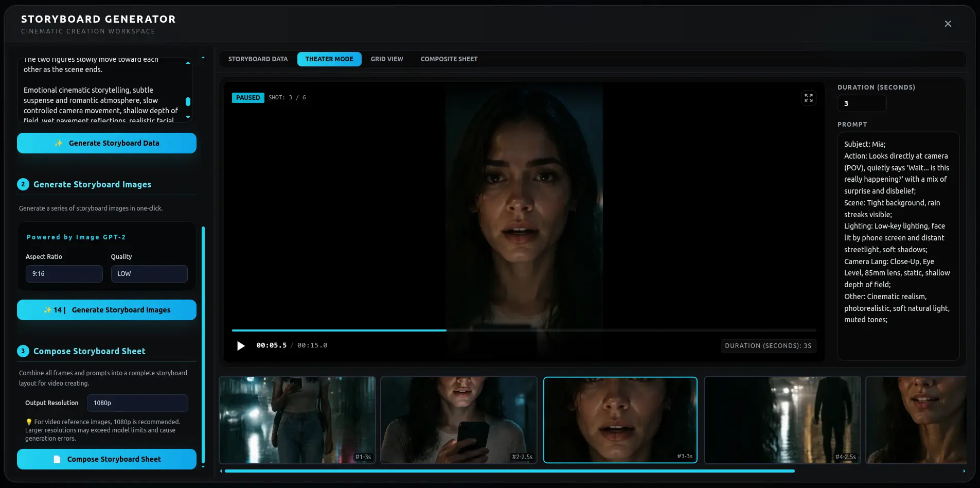Select thumbnail #2-2.5s woman holding phone
980x488 pixels.
(459, 420)
